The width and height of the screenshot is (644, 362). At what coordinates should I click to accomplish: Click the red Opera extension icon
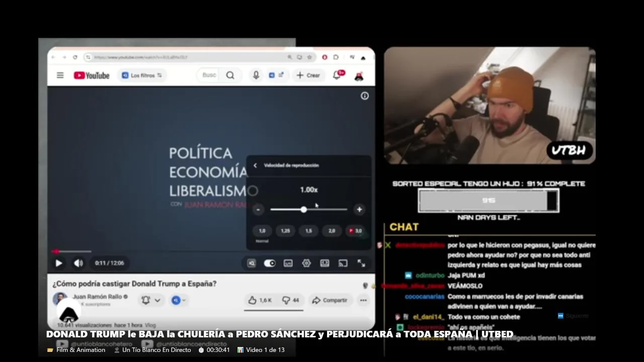325,57
